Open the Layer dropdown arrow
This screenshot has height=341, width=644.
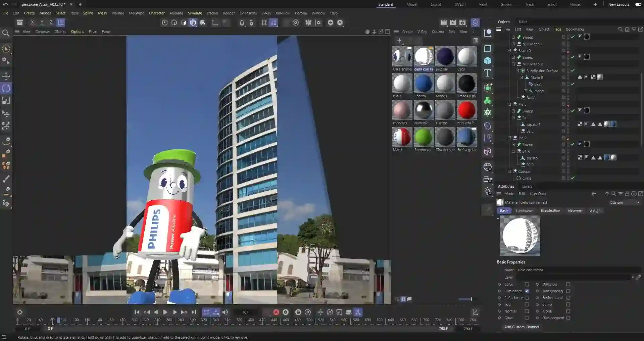click(x=632, y=277)
